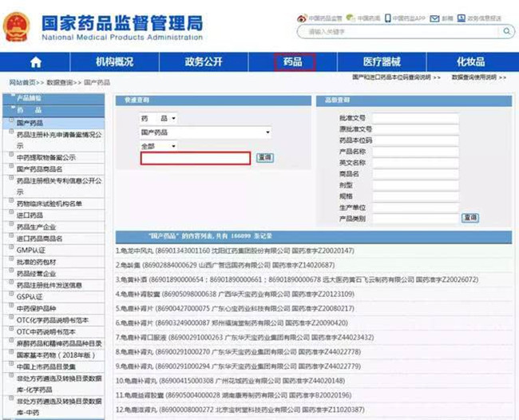Collapse the 药品 sidebar section header
Image resolution: width=519 pixels, height=420 pixels.
click(x=53, y=110)
